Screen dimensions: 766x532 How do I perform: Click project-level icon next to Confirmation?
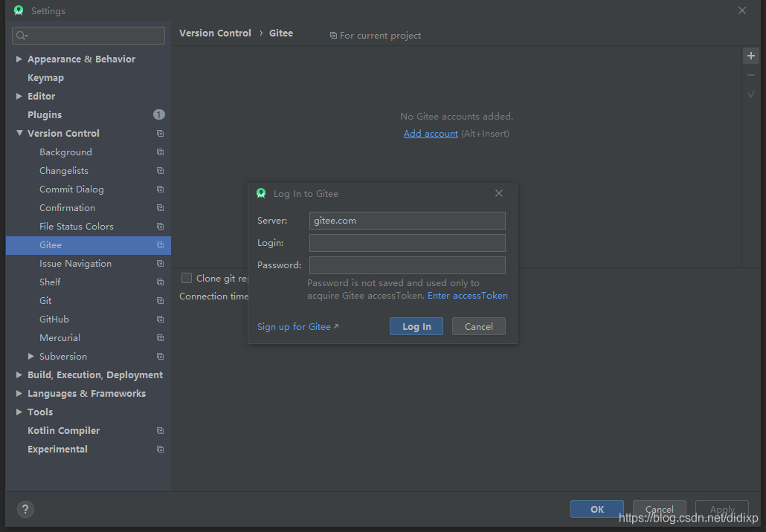[160, 207]
